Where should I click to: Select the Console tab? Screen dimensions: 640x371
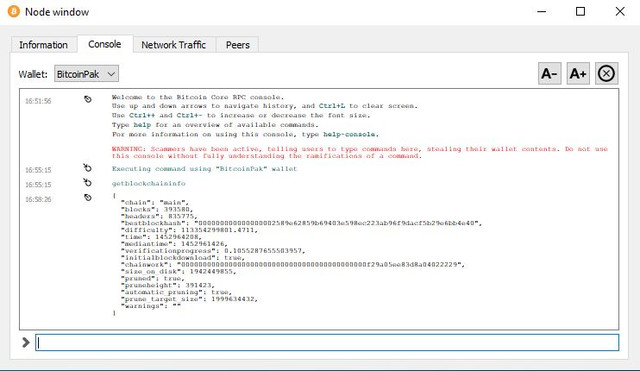coord(104,44)
